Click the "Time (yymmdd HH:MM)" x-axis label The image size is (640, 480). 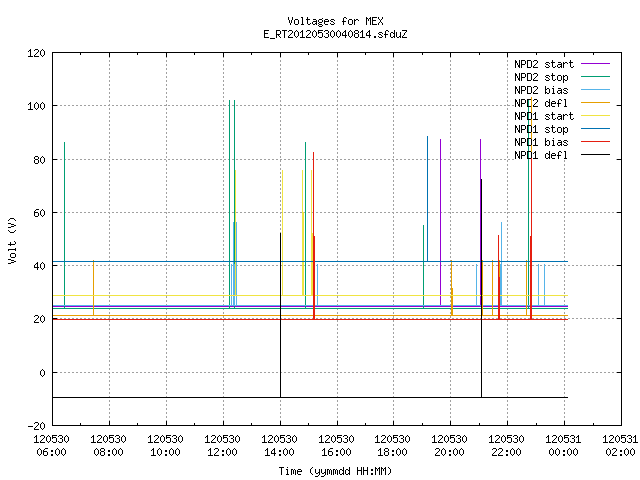(335, 471)
